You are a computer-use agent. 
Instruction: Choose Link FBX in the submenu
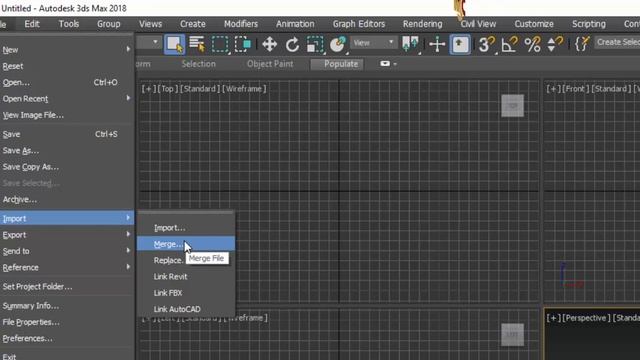pos(186,293)
